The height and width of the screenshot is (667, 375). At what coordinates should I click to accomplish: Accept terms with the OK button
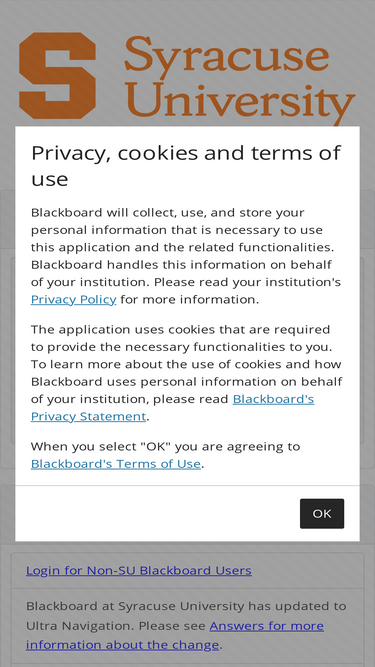point(322,513)
